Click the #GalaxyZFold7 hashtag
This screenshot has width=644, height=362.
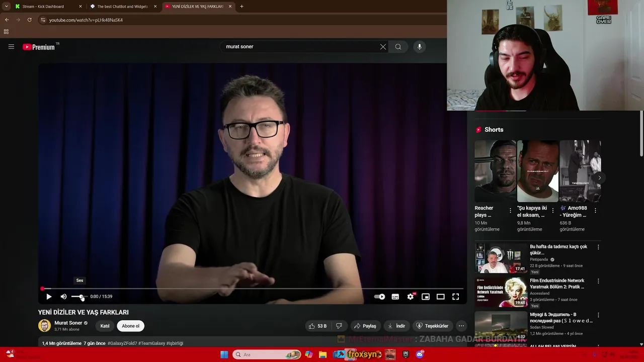click(122, 343)
